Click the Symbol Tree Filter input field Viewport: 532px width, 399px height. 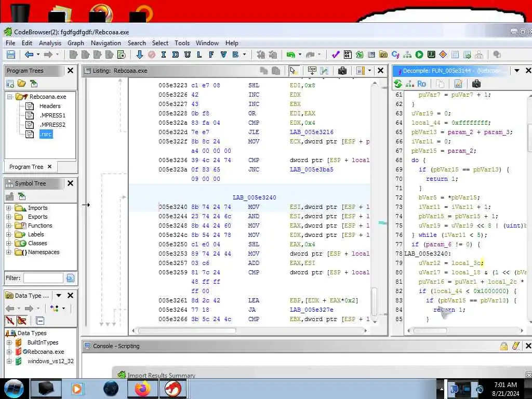43,278
